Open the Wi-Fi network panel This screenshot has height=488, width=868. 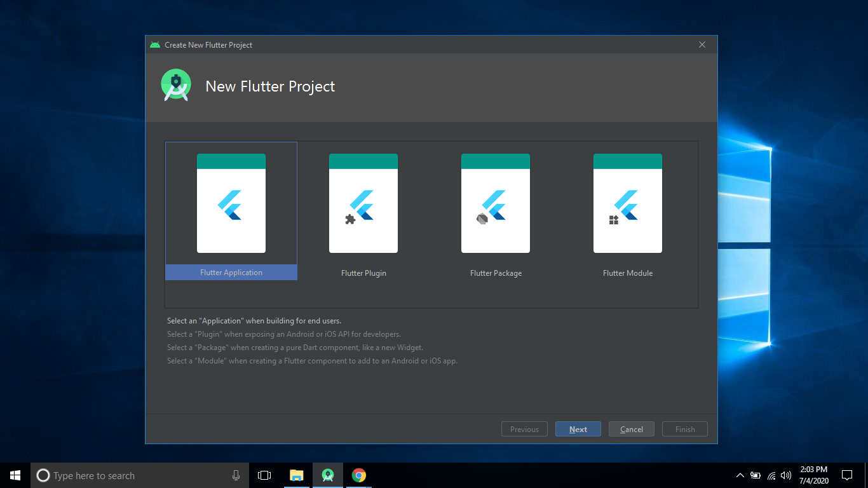pyautogui.click(x=771, y=475)
